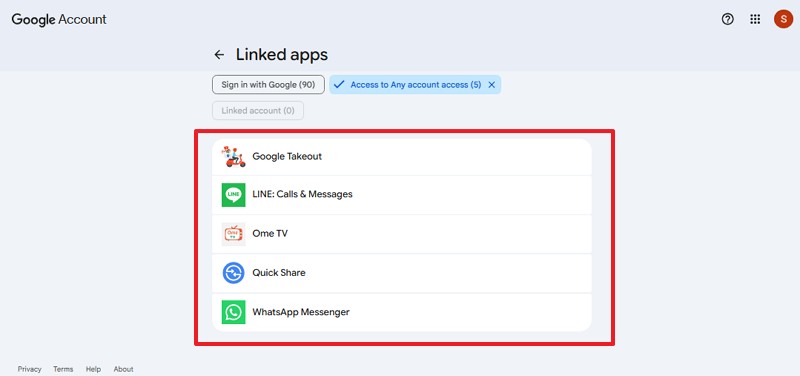Image resolution: width=800 pixels, height=376 pixels.
Task: Open the Privacy footer link
Action: pos(30,369)
